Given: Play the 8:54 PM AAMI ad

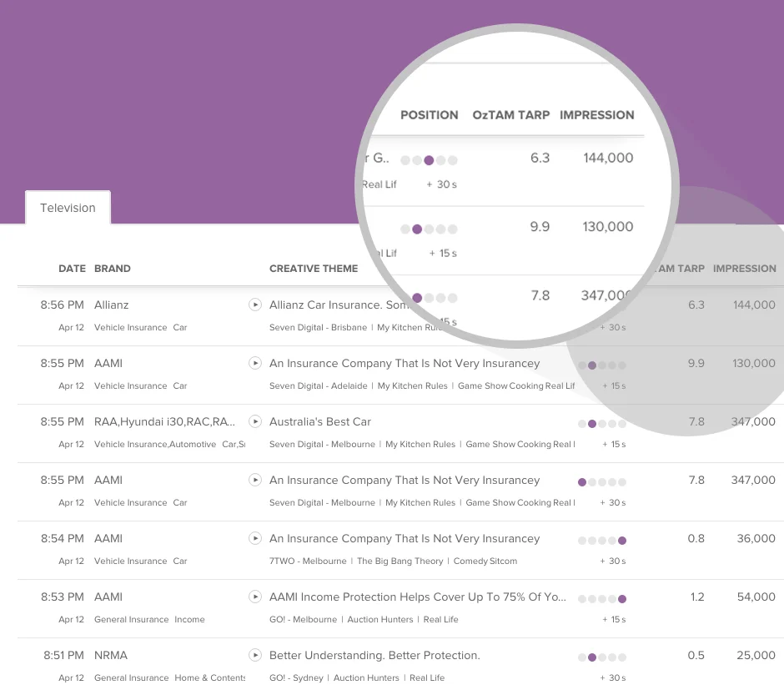Looking at the screenshot, I should 255,538.
